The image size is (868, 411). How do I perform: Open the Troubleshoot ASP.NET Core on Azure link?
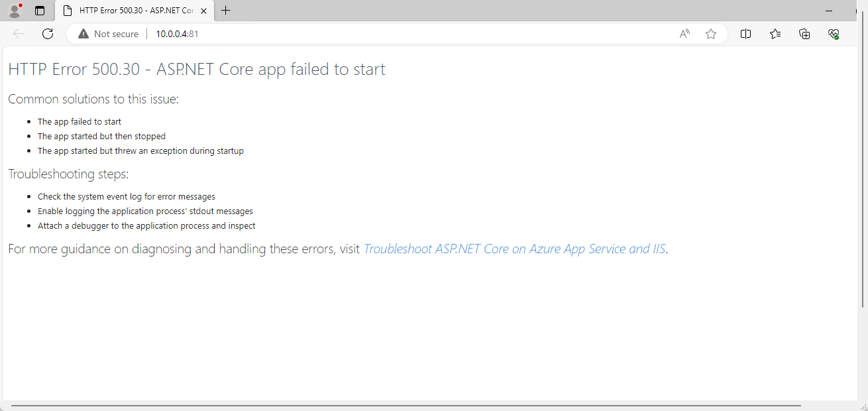(514, 249)
